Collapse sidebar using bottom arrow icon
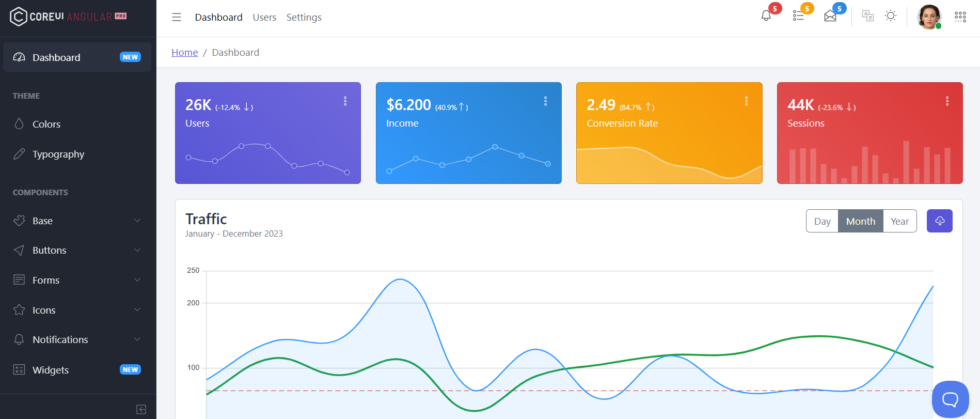The image size is (980, 419). coord(141,409)
